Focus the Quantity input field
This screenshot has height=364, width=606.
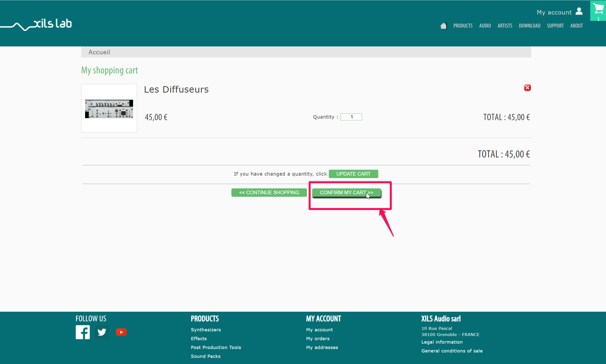pos(351,117)
